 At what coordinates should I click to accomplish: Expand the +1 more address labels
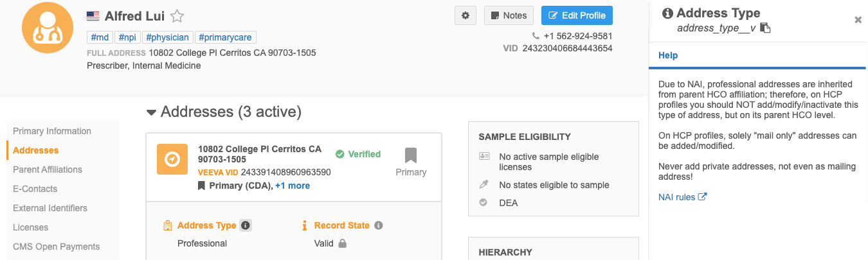[293, 186]
